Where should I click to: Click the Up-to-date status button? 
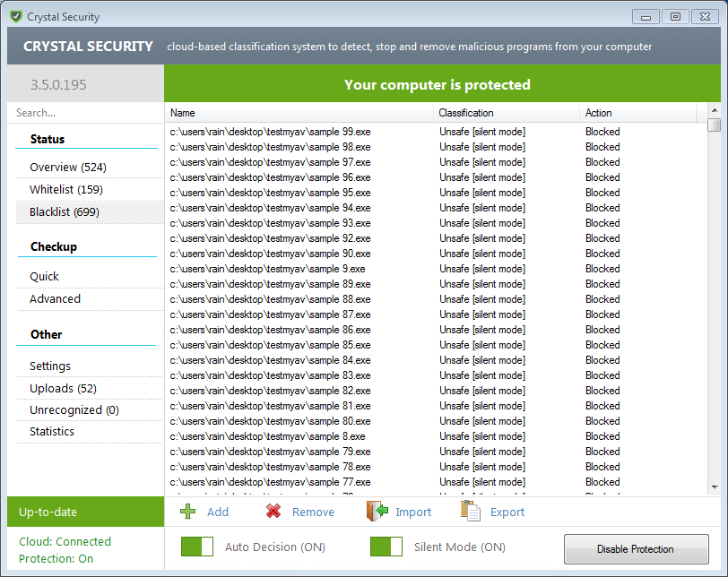pos(85,512)
